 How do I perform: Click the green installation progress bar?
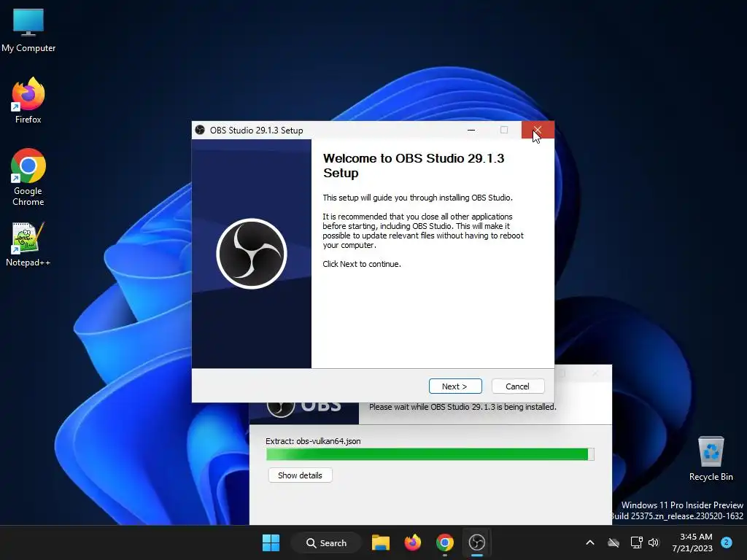430,454
